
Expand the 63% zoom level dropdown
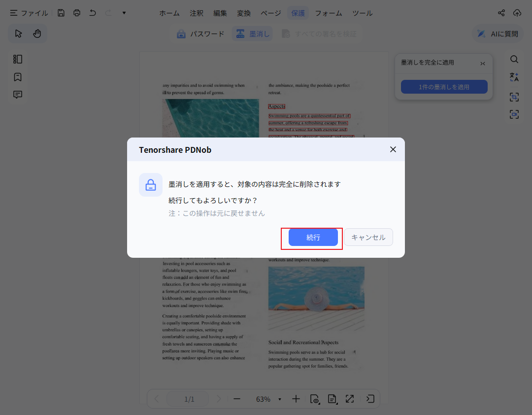(x=280, y=399)
